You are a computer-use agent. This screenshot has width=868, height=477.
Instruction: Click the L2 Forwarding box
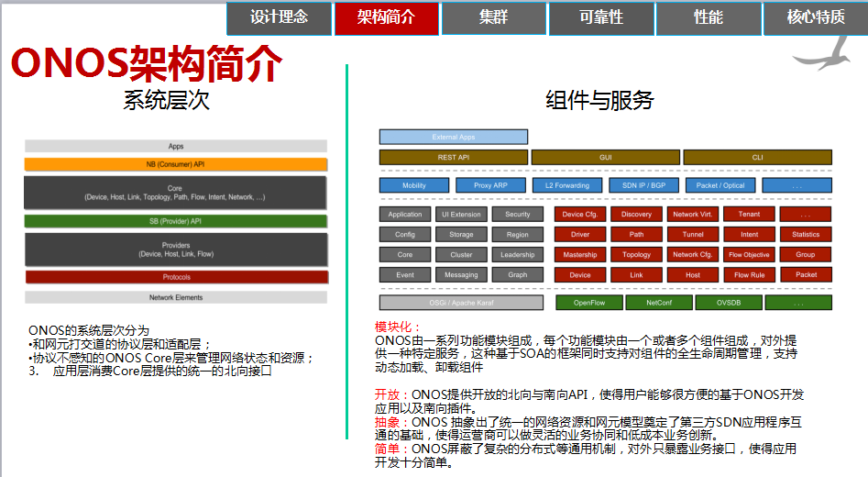click(566, 185)
